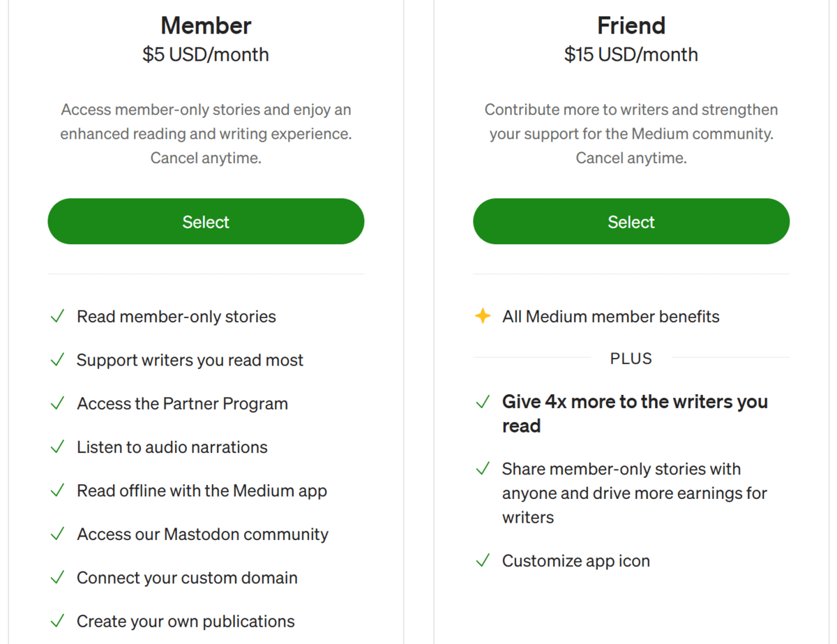This screenshot has width=837, height=644.
Task: Click All Medium member benefits text
Action: (x=610, y=316)
